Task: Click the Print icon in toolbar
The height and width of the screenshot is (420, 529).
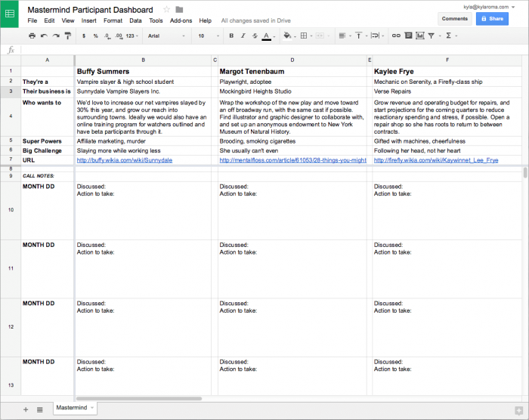Action: (32, 36)
